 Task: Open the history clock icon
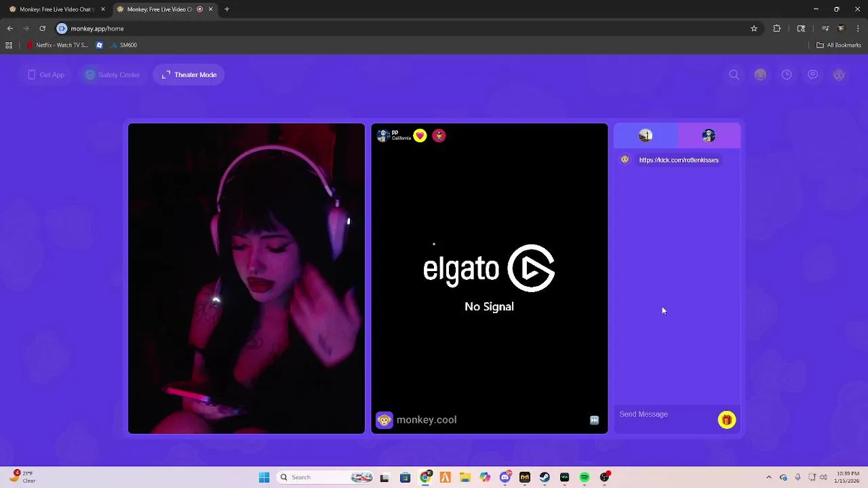[787, 75]
